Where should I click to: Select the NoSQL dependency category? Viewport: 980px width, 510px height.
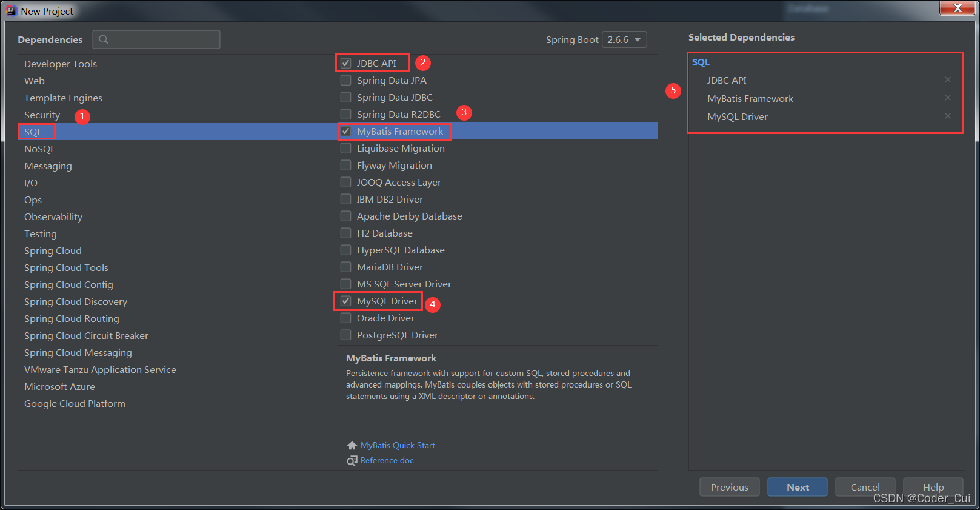coord(39,149)
